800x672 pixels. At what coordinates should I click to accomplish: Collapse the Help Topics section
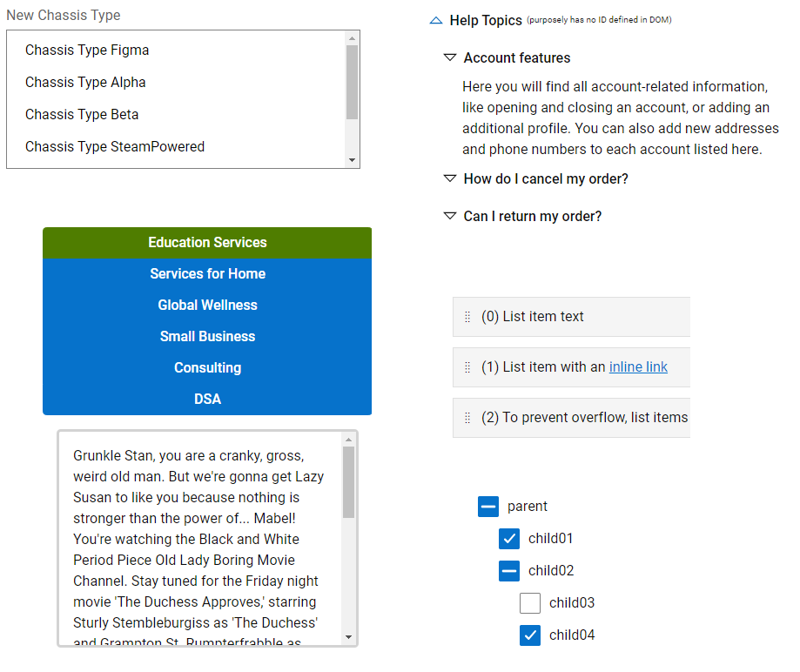click(x=436, y=21)
